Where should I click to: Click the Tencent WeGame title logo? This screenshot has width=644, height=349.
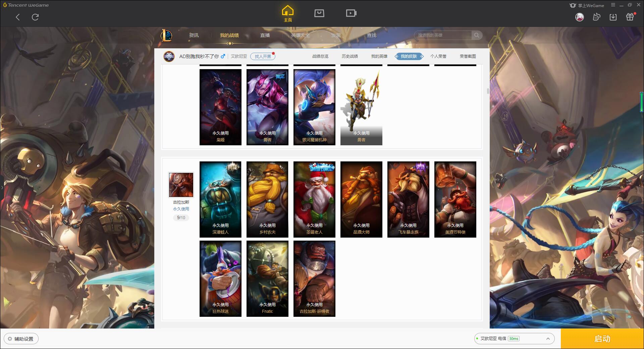(x=26, y=5)
